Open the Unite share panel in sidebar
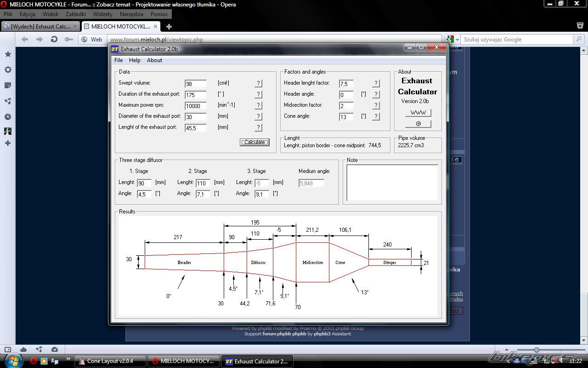 pyautogui.click(x=8, y=101)
